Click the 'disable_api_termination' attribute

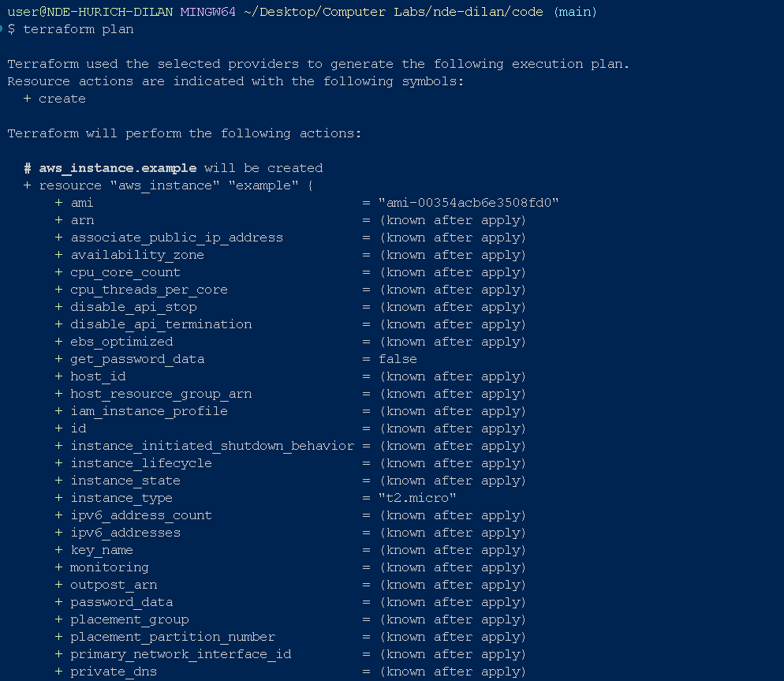tap(161, 325)
